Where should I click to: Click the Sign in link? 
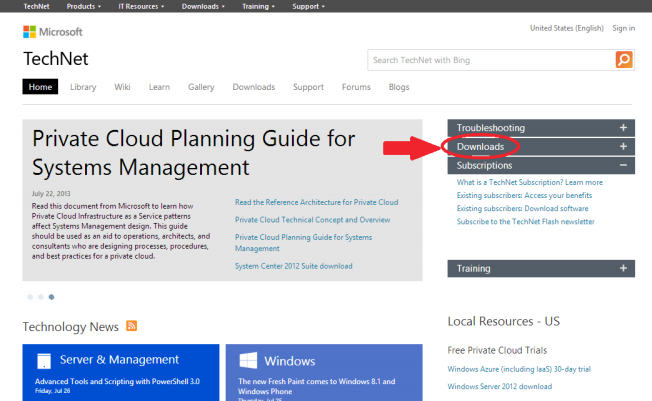tap(623, 28)
